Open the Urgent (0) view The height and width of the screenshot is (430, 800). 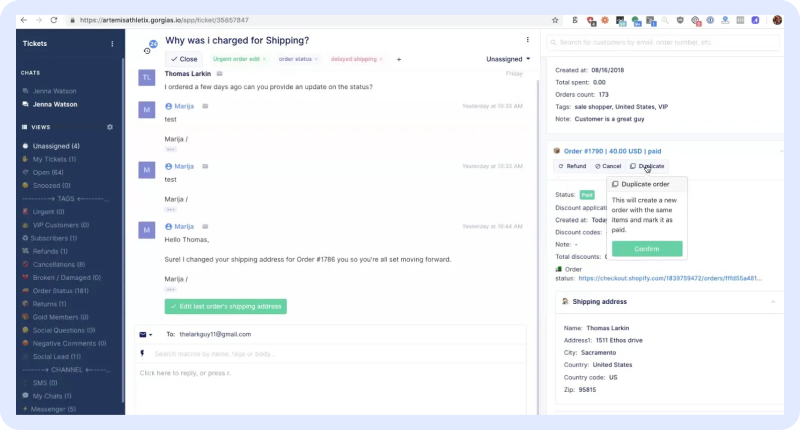pos(48,212)
